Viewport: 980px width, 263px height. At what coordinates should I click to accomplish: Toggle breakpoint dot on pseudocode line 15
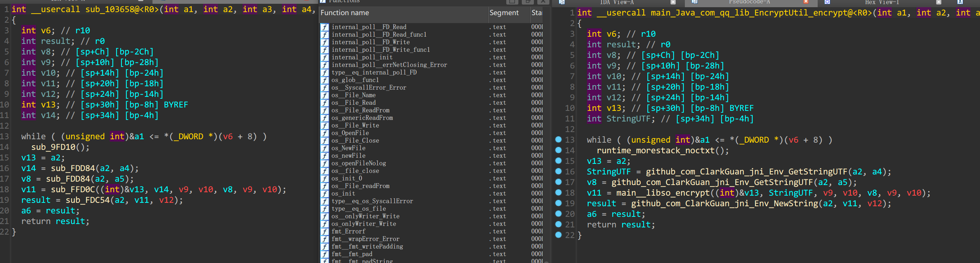click(x=558, y=160)
